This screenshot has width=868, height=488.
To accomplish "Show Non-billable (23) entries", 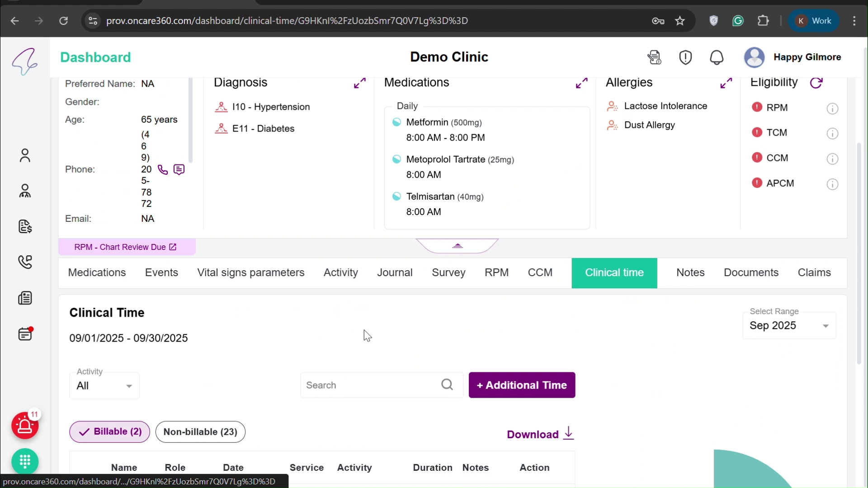I will [x=200, y=432].
